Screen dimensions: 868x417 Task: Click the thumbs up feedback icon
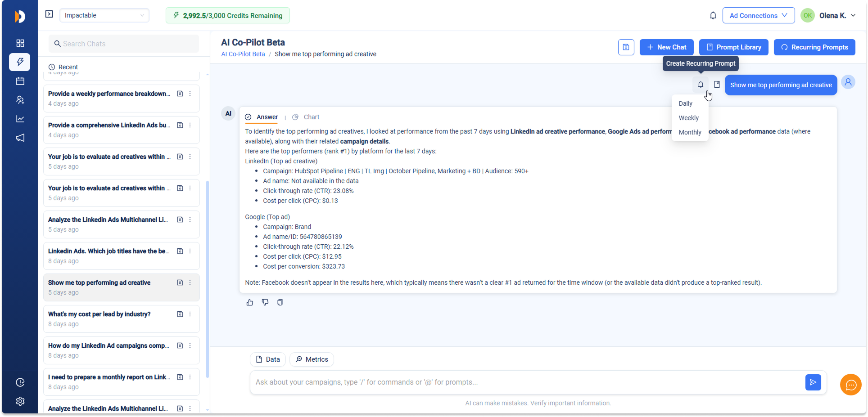point(250,302)
